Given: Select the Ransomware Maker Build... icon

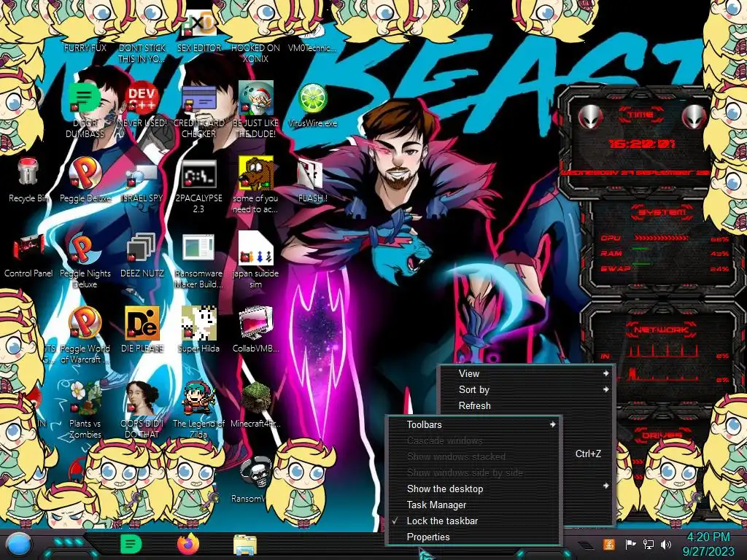Looking at the screenshot, I should click(x=198, y=249).
